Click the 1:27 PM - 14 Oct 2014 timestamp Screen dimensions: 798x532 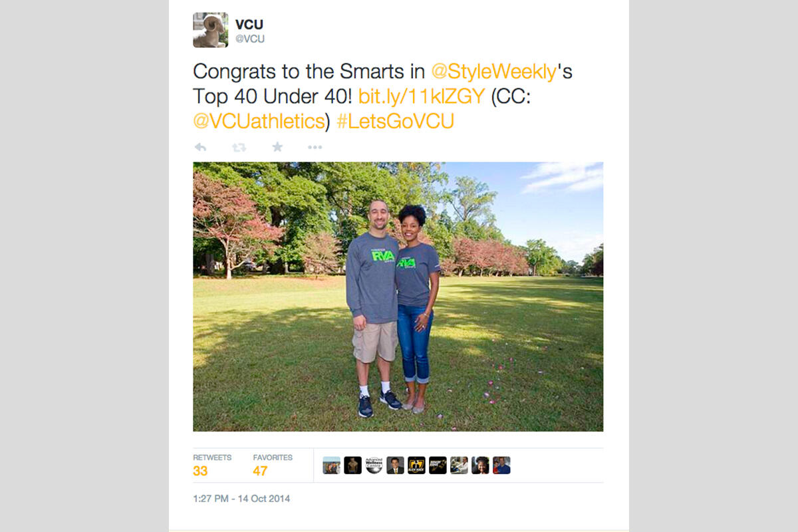241,498
